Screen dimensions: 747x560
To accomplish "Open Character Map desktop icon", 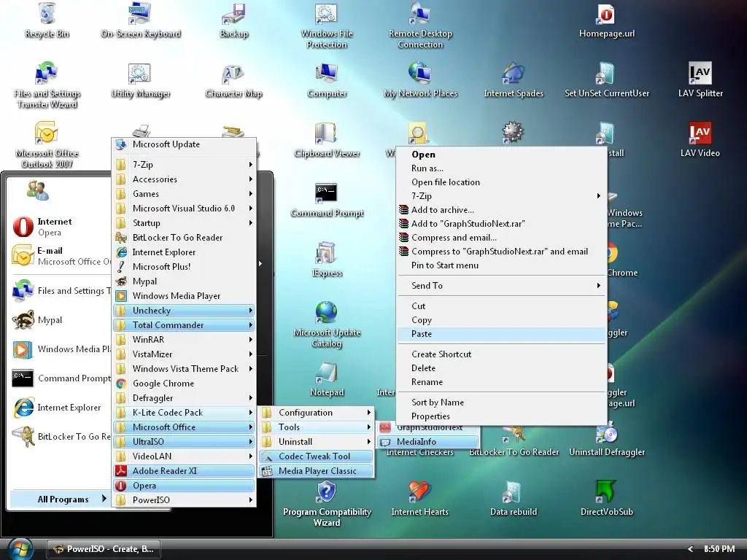I will point(233,80).
